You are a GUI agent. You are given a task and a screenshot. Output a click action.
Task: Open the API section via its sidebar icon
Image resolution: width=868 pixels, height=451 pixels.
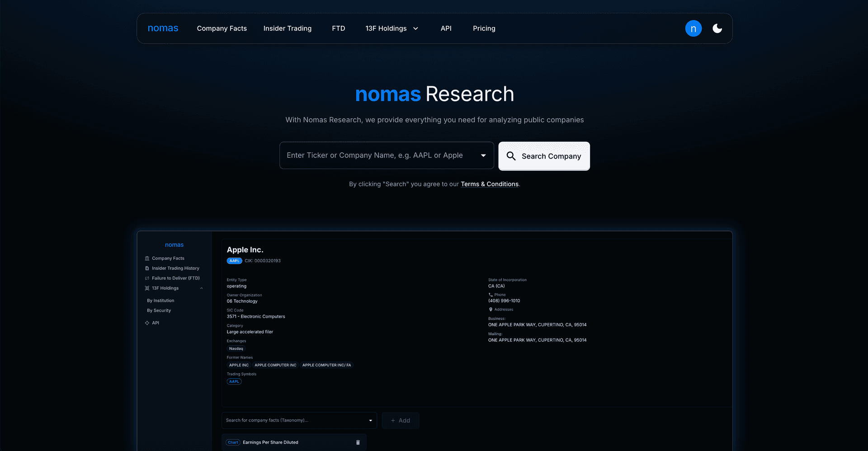click(x=147, y=322)
